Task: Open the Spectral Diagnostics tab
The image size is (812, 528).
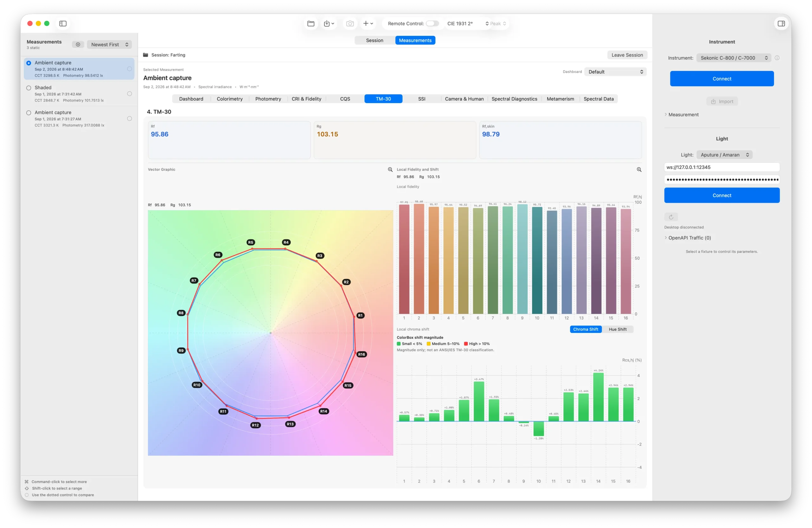Action: pyautogui.click(x=514, y=99)
